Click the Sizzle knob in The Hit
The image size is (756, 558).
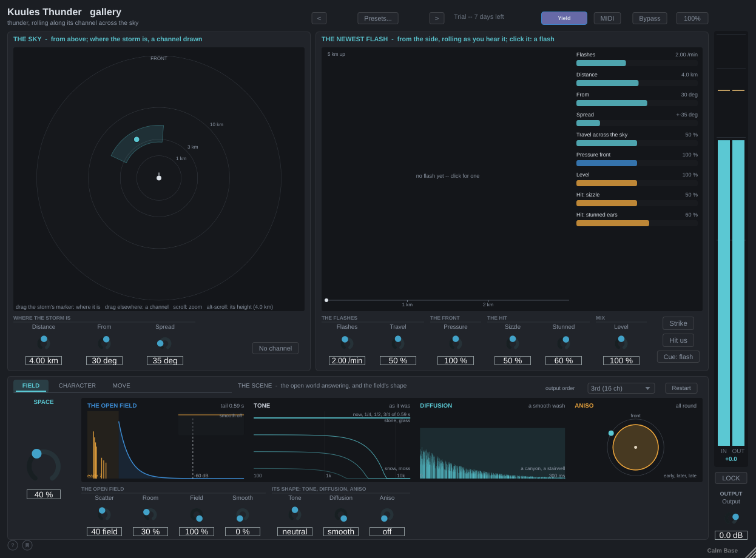point(513,343)
